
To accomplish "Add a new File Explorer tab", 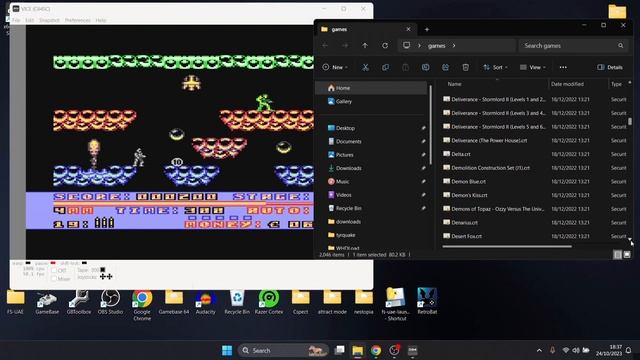I will point(427,29).
